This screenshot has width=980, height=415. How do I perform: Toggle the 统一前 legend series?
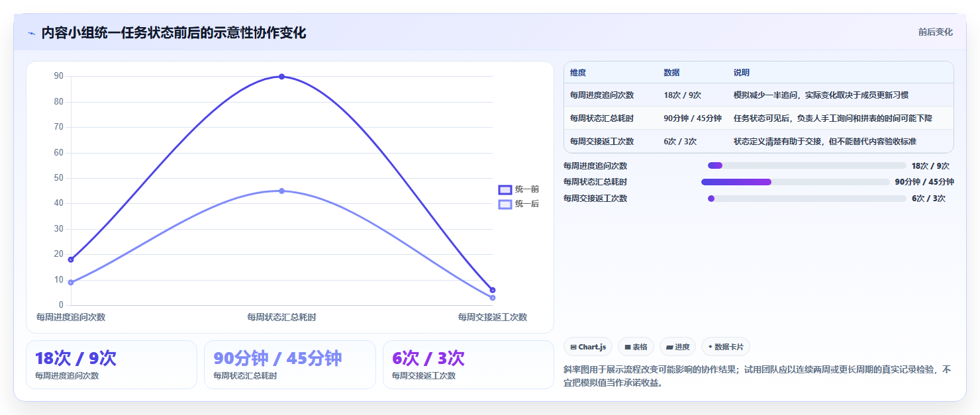coord(518,189)
